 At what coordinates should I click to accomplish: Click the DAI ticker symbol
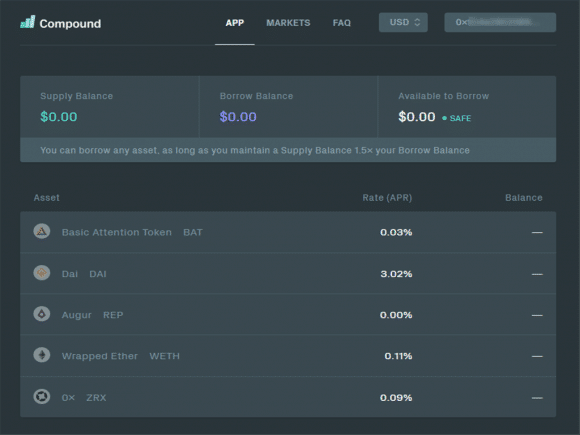pos(98,274)
